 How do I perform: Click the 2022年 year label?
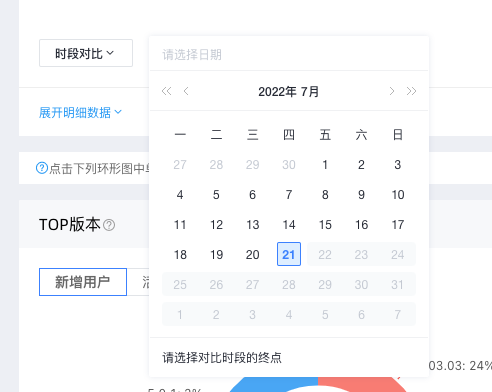pyautogui.click(x=277, y=92)
